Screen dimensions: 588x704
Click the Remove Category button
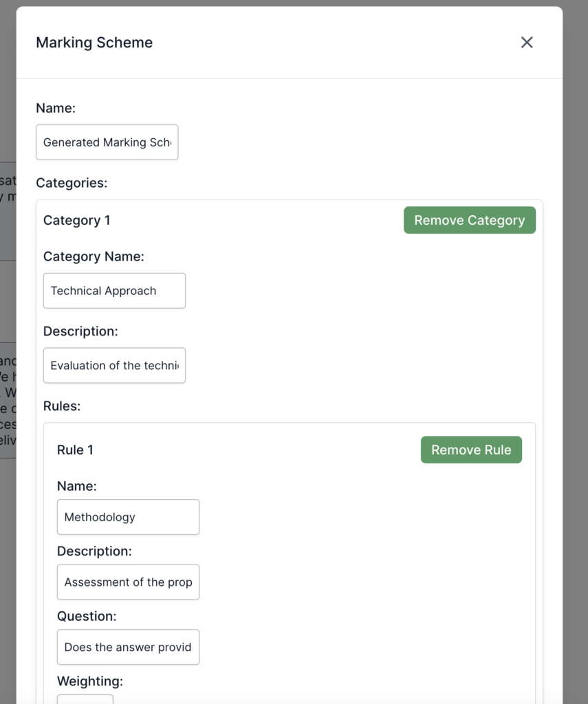[x=469, y=221]
